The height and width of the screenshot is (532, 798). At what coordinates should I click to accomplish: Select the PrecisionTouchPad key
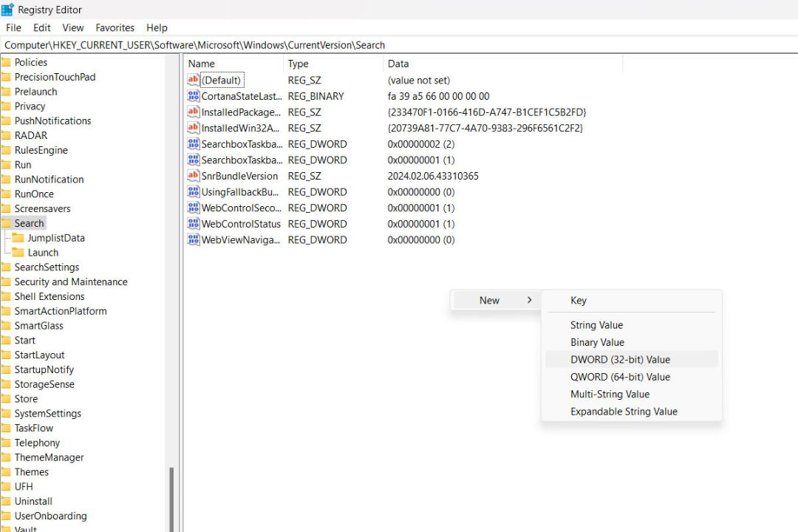pyautogui.click(x=55, y=77)
